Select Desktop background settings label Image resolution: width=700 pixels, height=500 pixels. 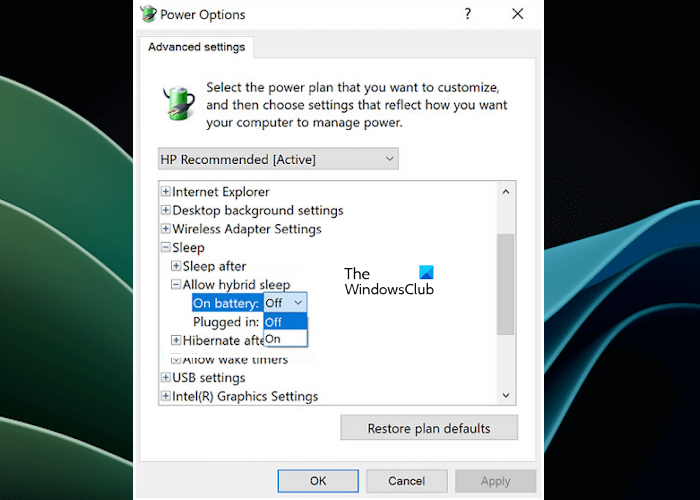pyautogui.click(x=258, y=210)
